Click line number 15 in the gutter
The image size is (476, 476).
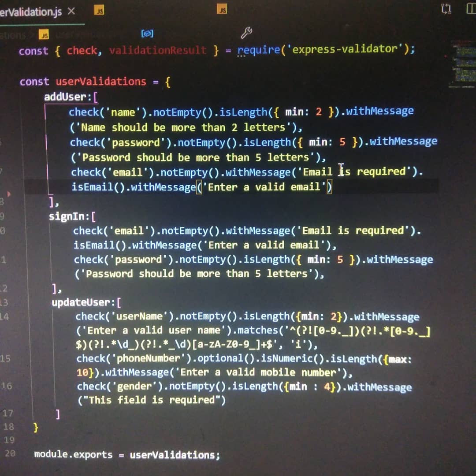point(5,358)
